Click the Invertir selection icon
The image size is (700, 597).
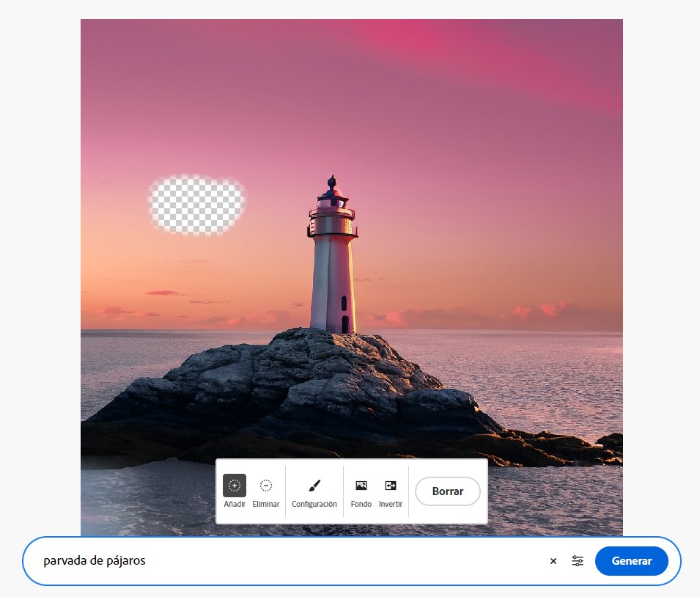click(x=391, y=486)
